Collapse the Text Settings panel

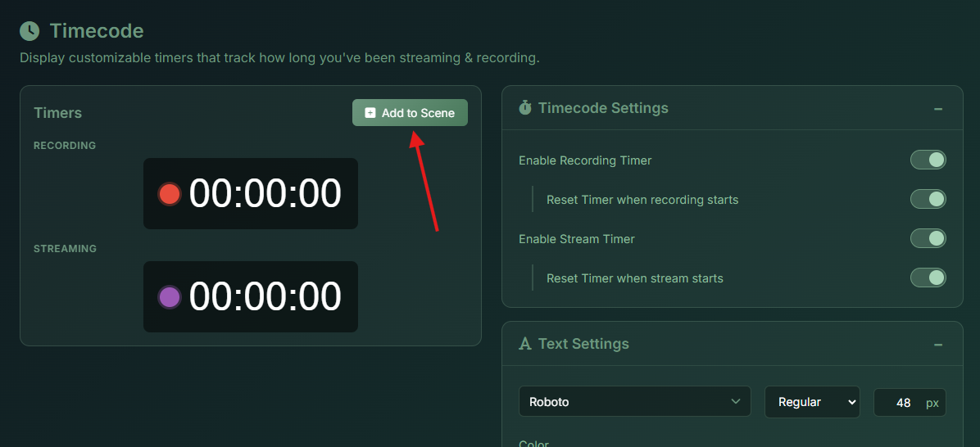click(937, 345)
